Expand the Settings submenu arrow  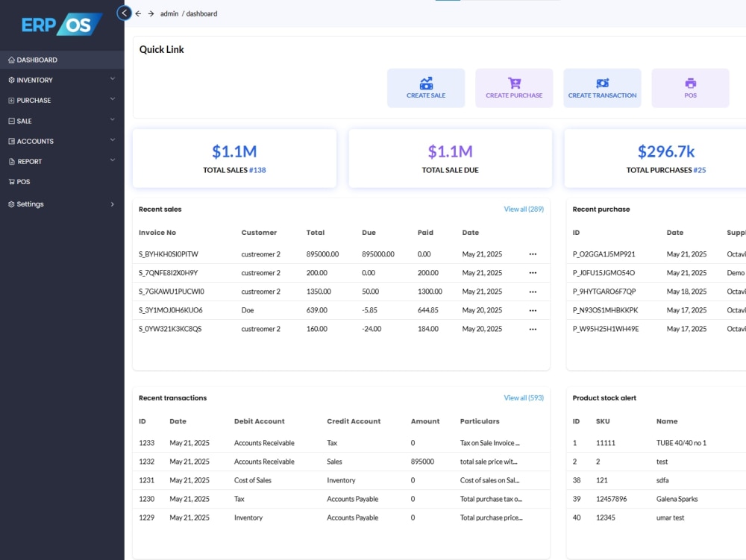(113, 204)
